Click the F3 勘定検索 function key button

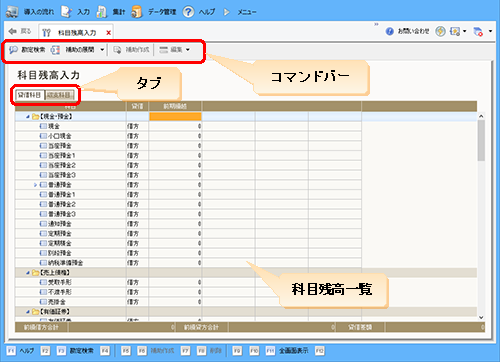pyautogui.click(x=75, y=351)
